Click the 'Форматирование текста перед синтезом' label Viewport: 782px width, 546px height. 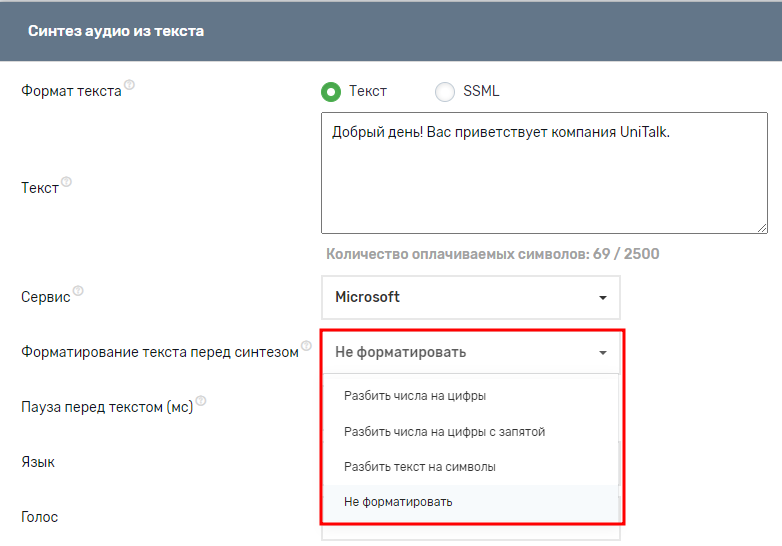(159, 352)
